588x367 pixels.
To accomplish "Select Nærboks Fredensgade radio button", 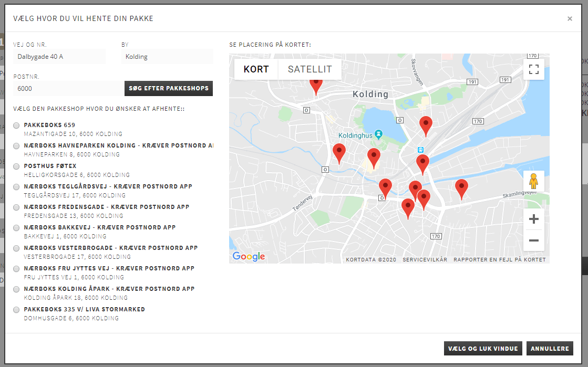I will [x=16, y=207].
